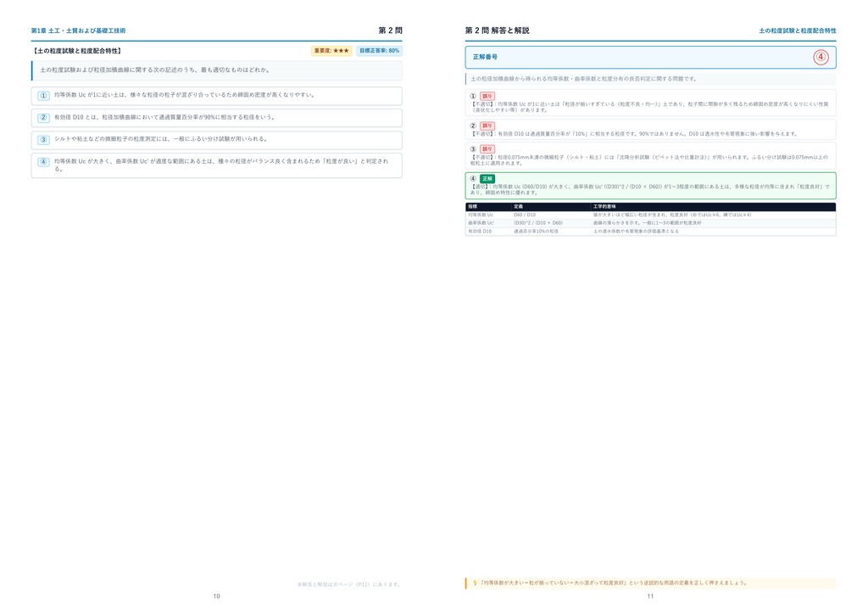Click the red circled ④ in the 正解番号 box
Image resolution: width=868 pixels, height=614 pixels.
(821, 57)
